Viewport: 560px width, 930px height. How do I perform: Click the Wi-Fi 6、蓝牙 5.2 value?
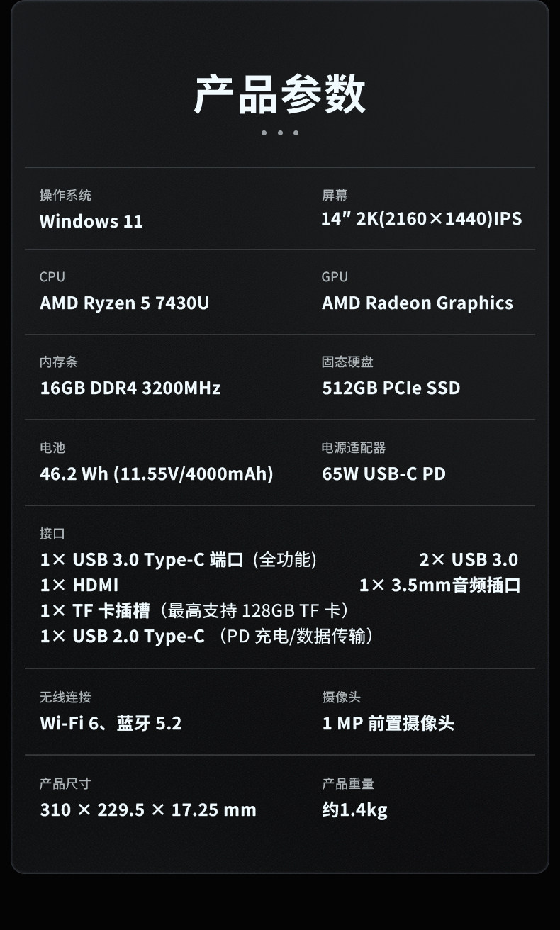coord(111,724)
